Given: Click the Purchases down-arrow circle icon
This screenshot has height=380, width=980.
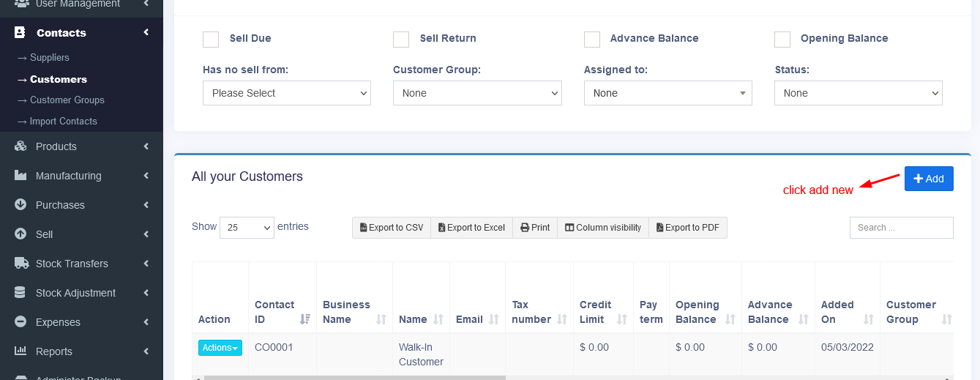Looking at the screenshot, I should click(20, 205).
